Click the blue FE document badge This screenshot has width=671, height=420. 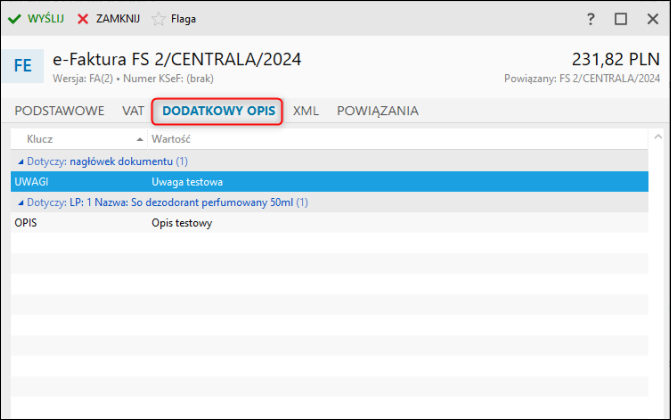[22, 67]
